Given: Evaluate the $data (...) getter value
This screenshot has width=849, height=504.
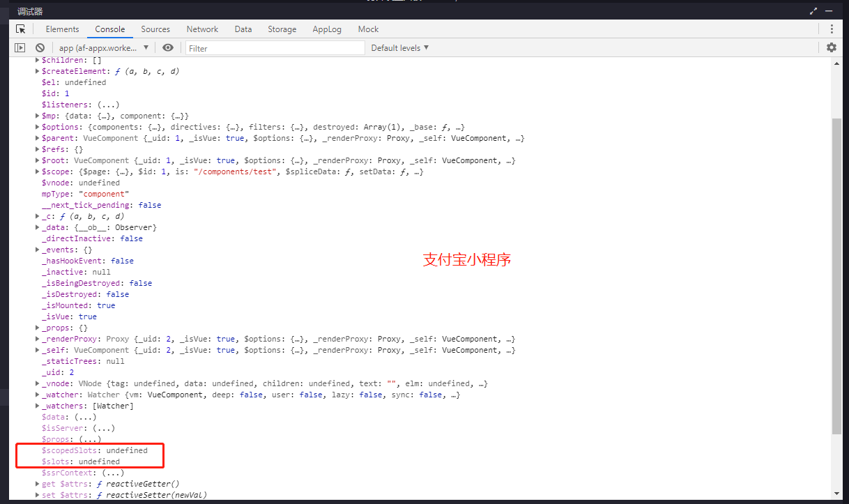Looking at the screenshot, I should coord(85,417).
